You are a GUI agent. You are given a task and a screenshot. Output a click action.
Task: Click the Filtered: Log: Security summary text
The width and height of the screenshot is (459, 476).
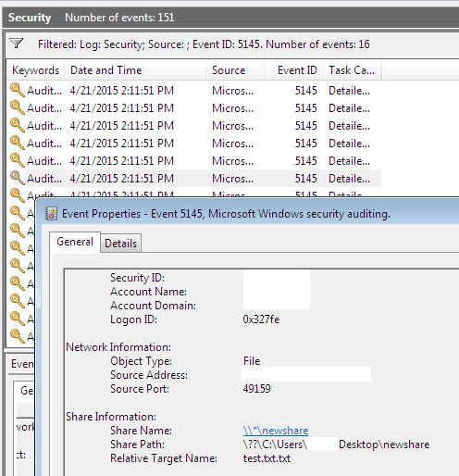[204, 44]
